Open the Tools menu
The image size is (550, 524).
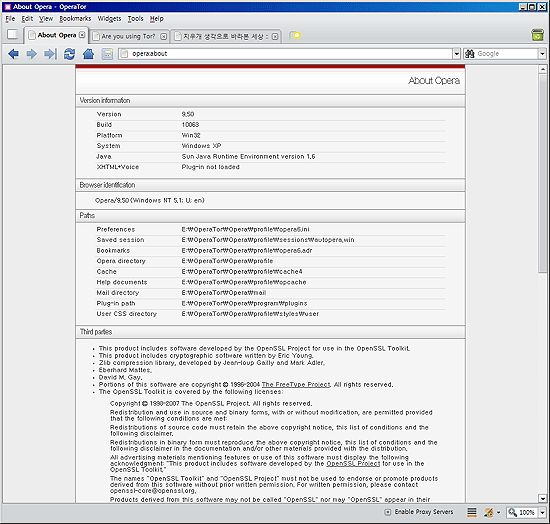pos(135,19)
